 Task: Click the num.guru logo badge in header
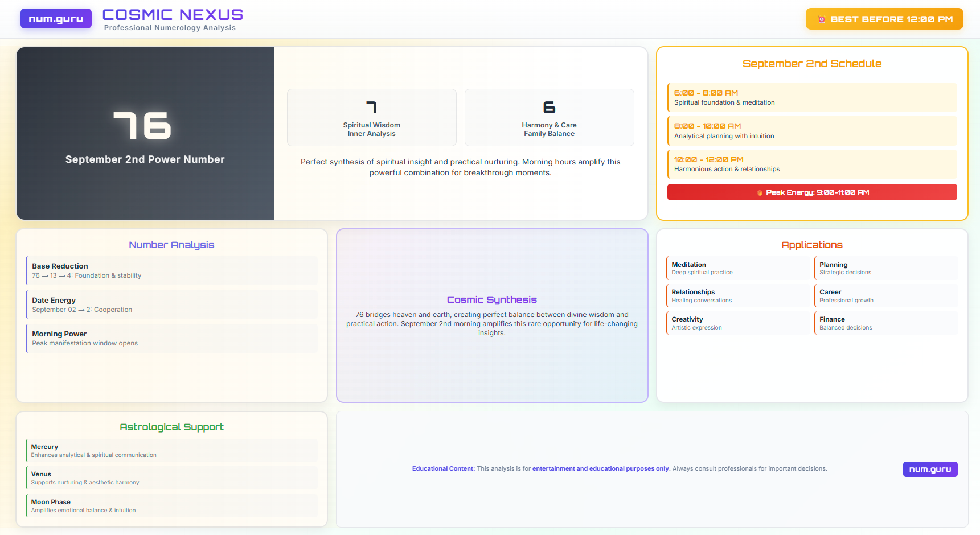pyautogui.click(x=56, y=19)
